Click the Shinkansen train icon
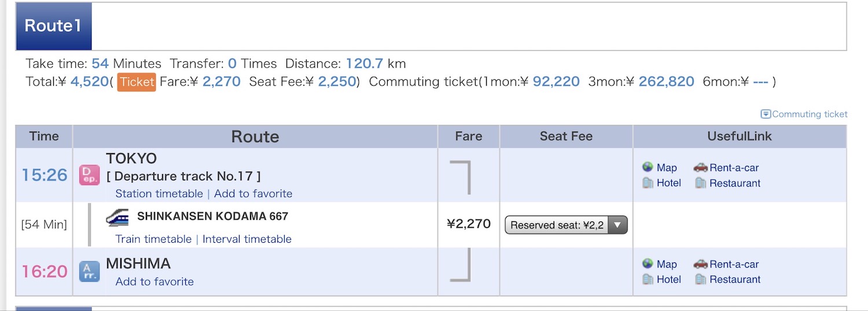 tap(117, 217)
